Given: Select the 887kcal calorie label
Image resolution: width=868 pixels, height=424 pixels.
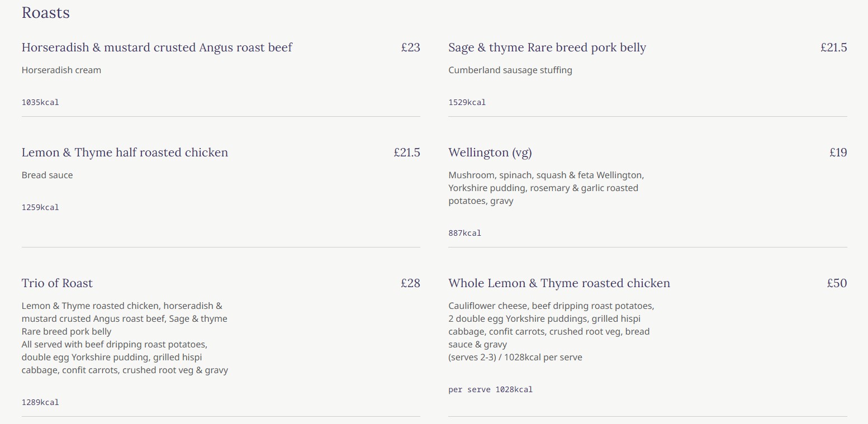Looking at the screenshot, I should click(x=464, y=233).
